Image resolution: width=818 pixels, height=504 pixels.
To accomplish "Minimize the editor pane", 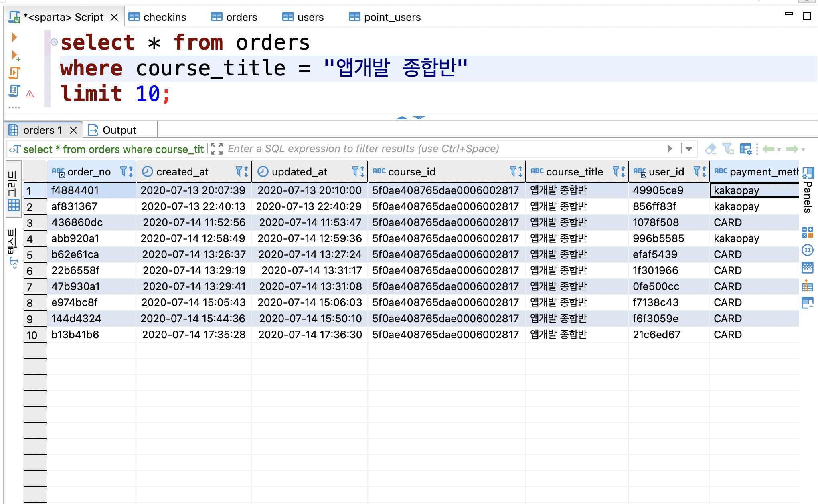I will click(x=789, y=14).
